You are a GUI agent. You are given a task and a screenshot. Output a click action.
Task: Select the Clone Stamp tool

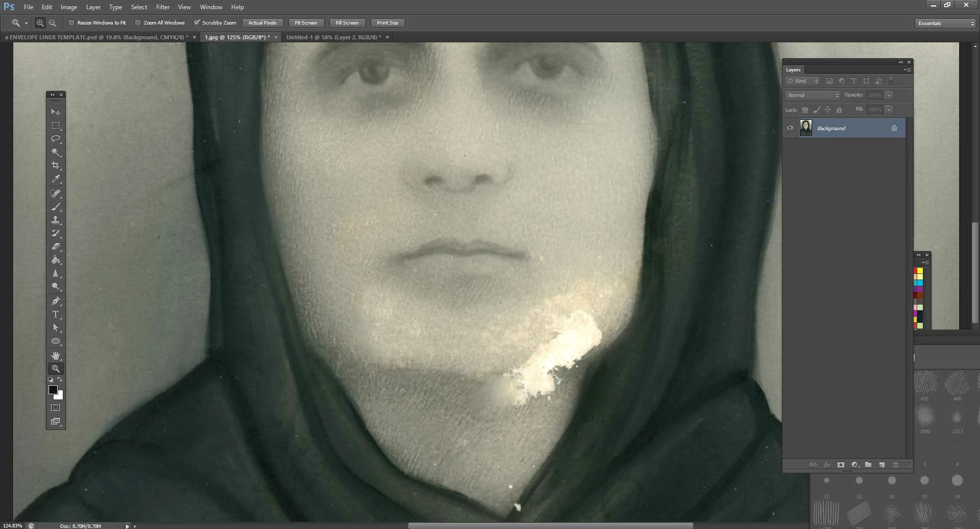click(x=56, y=220)
